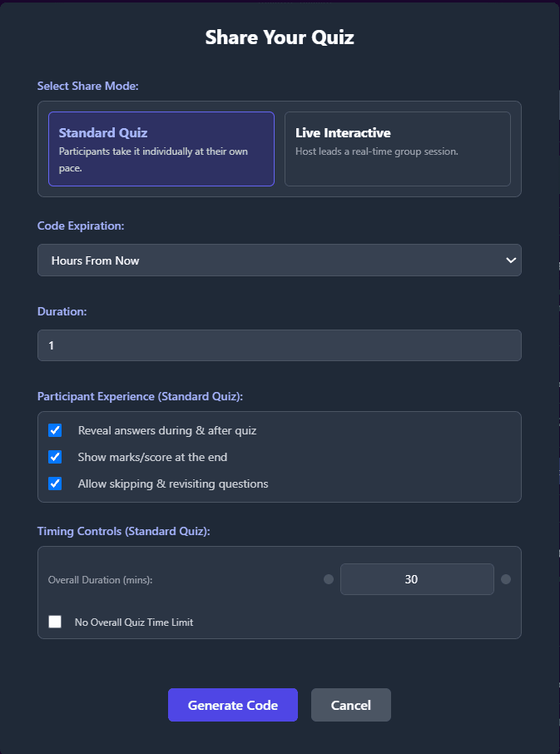The width and height of the screenshot is (560, 754).
Task: Click the 'No Overall Quiz Time Limit' label text
Action: point(133,623)
